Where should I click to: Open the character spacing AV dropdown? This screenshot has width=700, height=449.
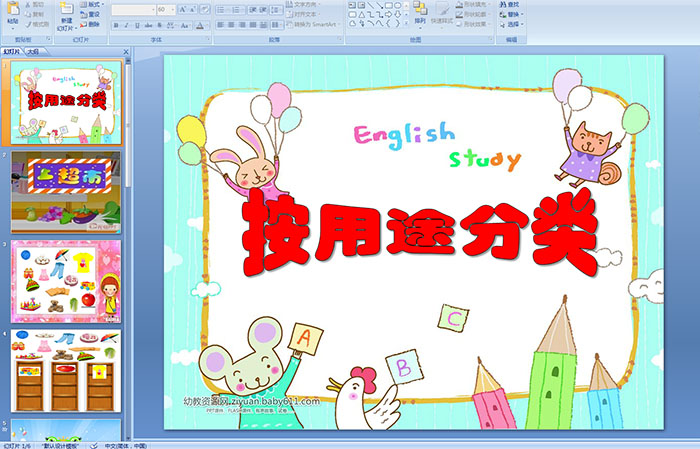point(171,25)
